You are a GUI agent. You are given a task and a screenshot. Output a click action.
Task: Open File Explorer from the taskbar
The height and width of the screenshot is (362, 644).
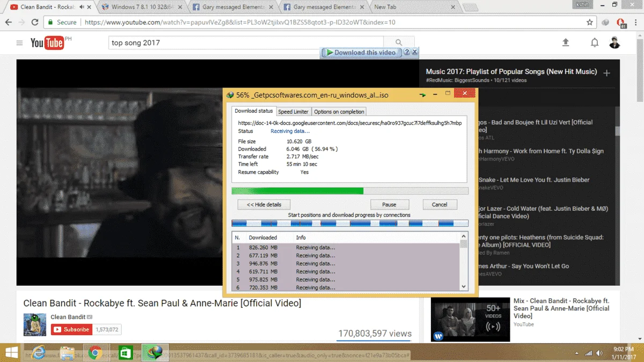67,352
